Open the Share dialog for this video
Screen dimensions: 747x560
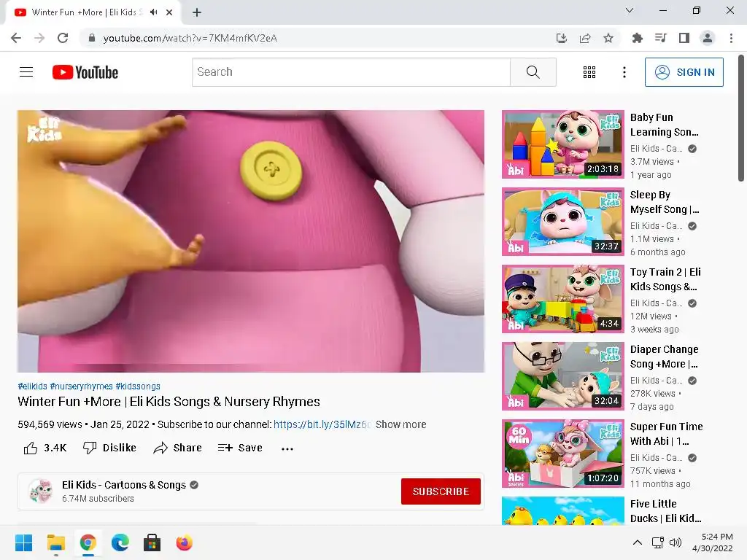point(178,448)
